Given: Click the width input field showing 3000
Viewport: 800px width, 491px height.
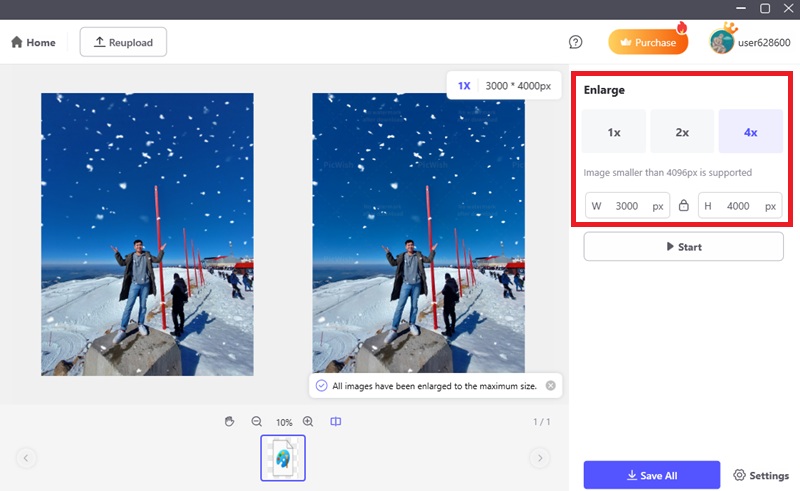Looking at the screenshot, I should [x=627, y=206].
